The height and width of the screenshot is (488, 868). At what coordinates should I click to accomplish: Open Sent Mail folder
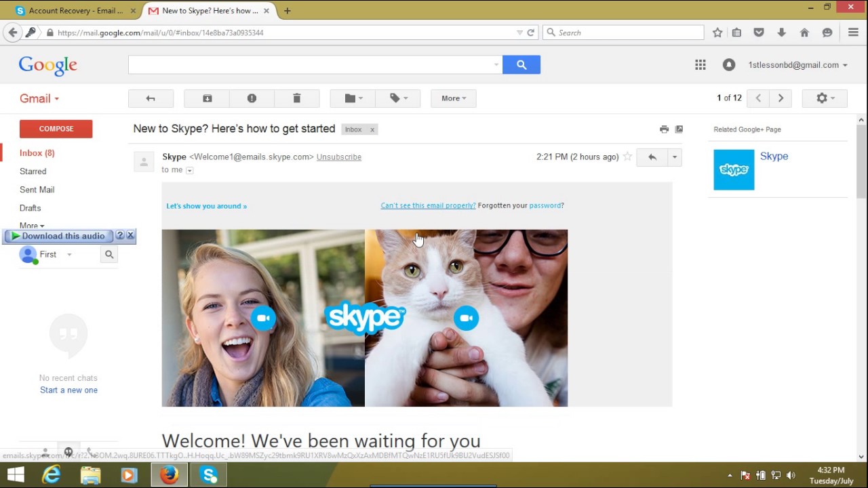click(x=37, y=190)
